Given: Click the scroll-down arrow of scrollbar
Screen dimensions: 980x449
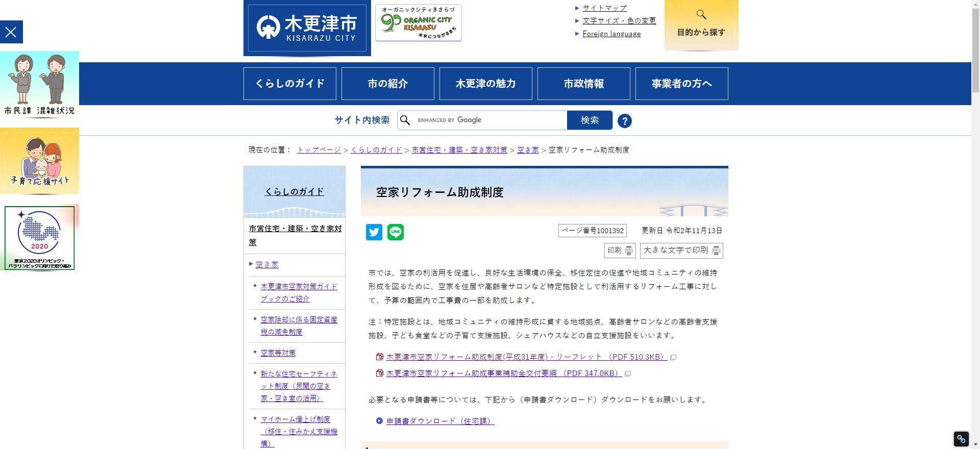Looking at the screenshot, I should pyautogui.click(x=975, y=445).
